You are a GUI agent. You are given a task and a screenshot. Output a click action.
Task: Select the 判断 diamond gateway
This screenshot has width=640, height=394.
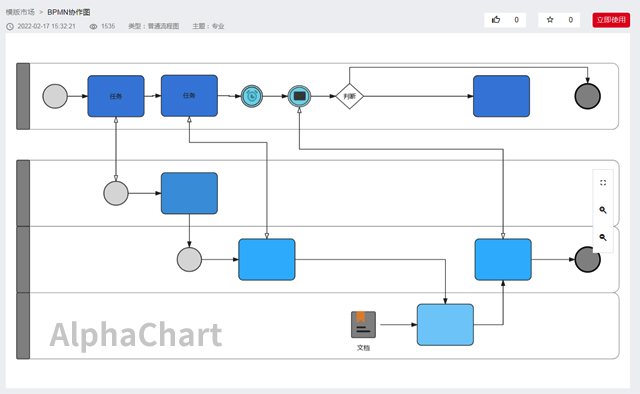pyautogui.click(x=349, y=96)
